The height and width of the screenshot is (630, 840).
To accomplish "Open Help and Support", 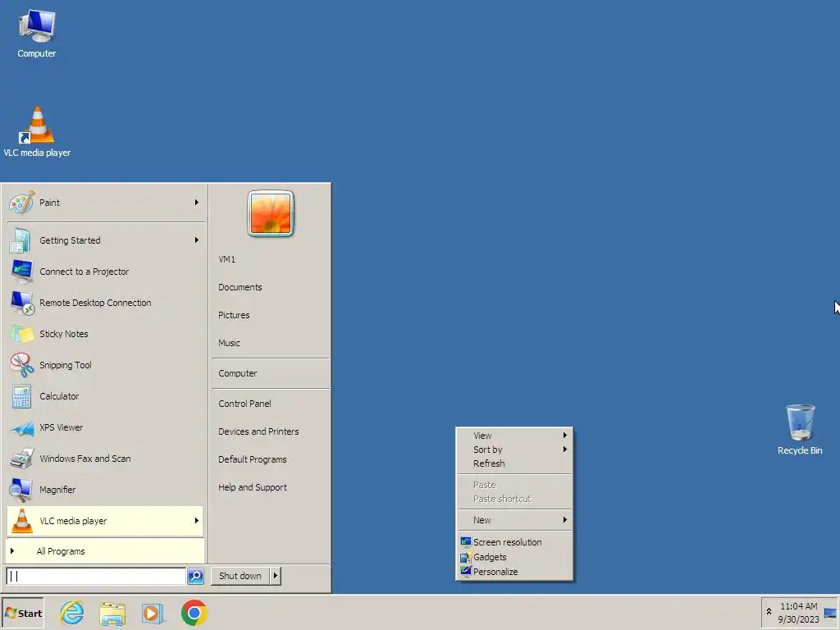I will 253,487.
